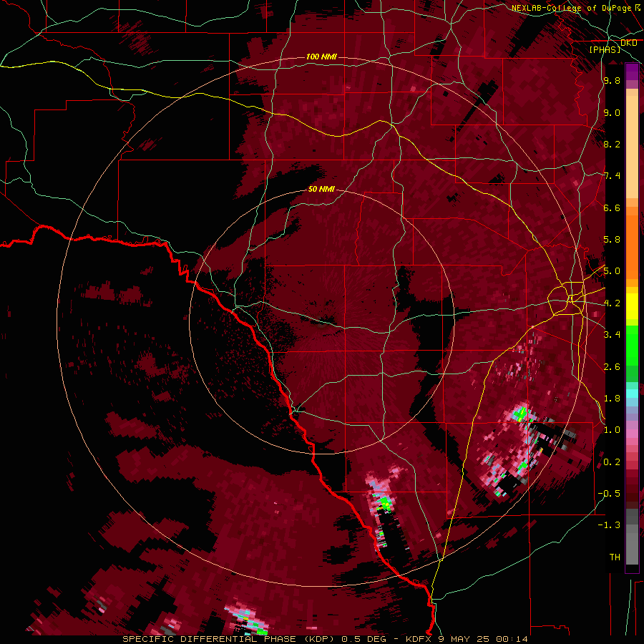The image size is (644, 644).
Task: Click the -0.5 value on the color scale
Action: 609,493
